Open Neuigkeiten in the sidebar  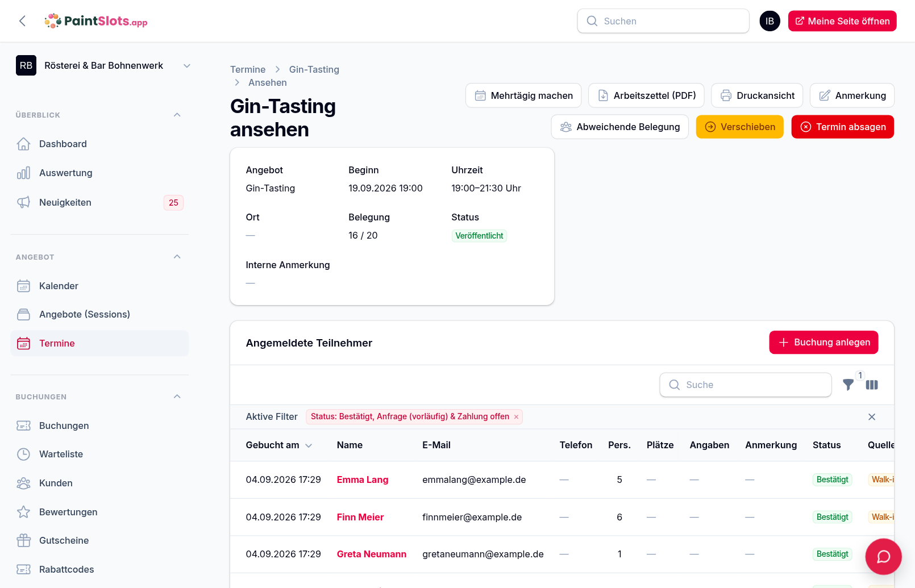[x=99, y=202]
